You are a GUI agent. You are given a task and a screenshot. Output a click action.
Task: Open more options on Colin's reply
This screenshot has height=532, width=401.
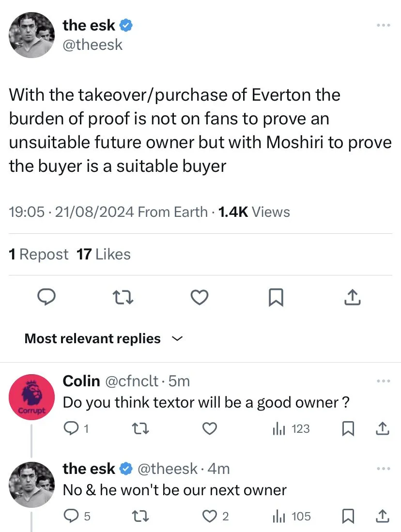tap(383, 381)
